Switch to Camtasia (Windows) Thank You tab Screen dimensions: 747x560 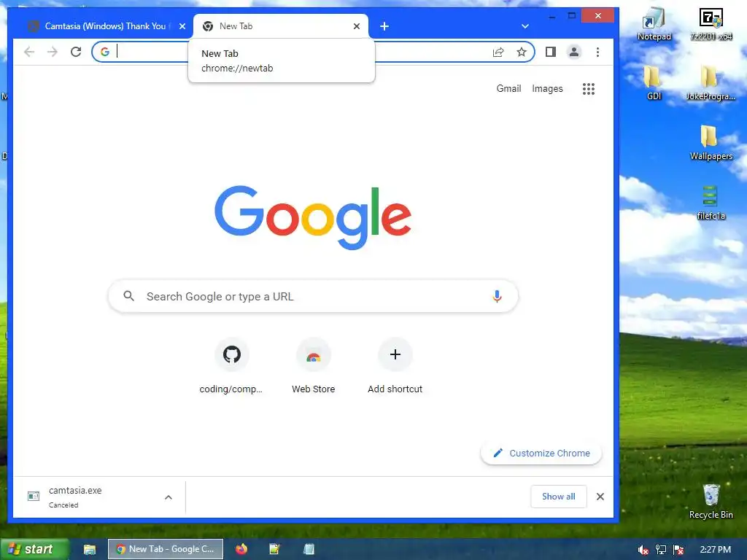106,26
